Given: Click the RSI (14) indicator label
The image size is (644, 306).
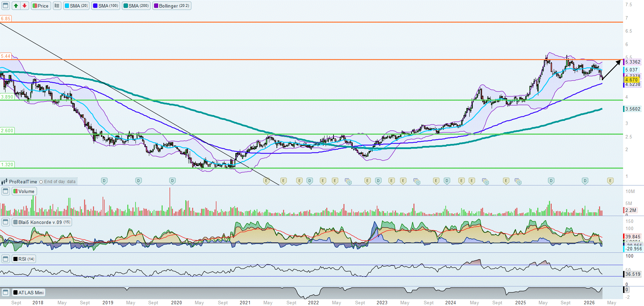Looking at the screenshot, I should coord(24,259).
